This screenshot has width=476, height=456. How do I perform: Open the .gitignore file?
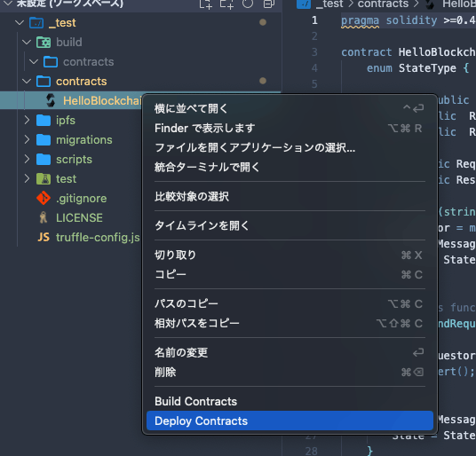click(82, 199)
